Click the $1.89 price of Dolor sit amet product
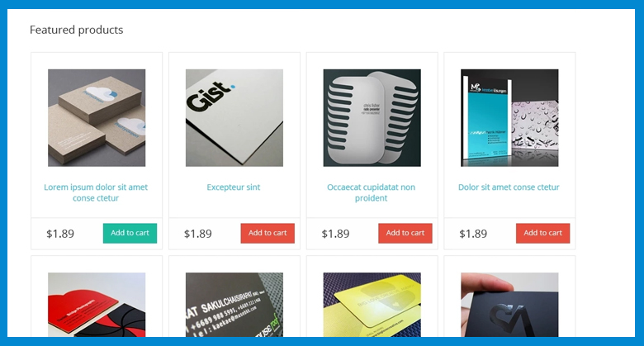 click(473, 234)
